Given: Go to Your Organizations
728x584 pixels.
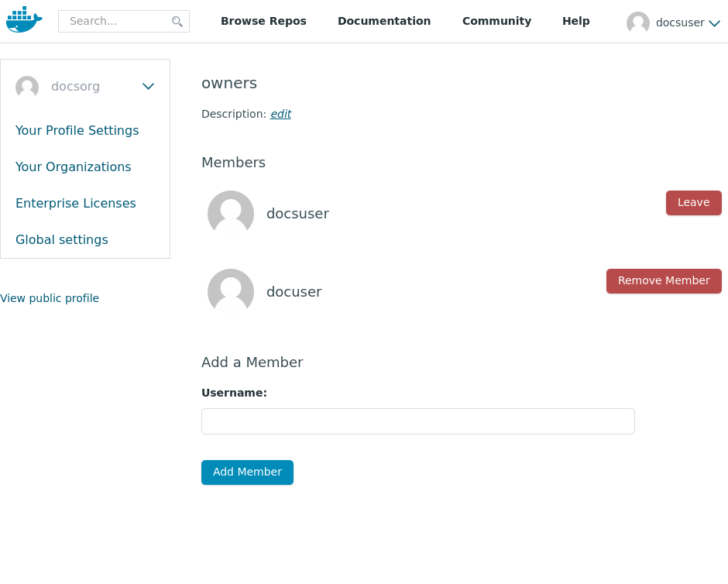Looking at the screenshot, I should tap(74, 167).
